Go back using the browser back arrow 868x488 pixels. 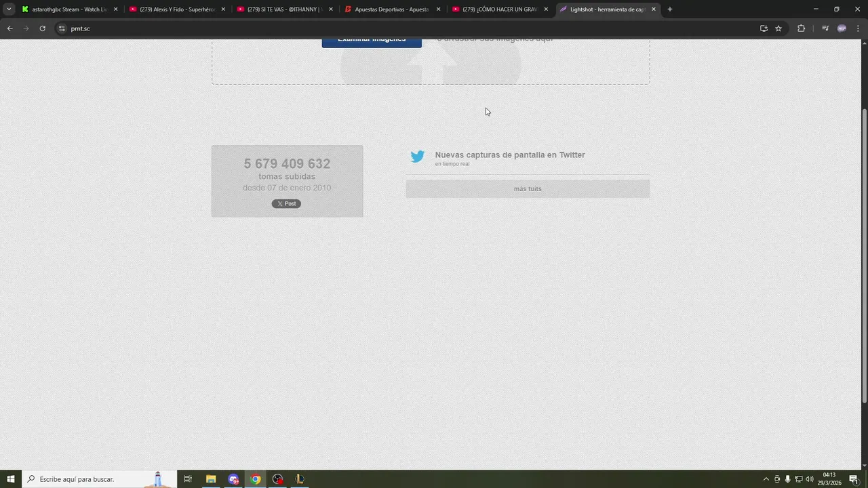pyautogui.click(x=9, y=28)
